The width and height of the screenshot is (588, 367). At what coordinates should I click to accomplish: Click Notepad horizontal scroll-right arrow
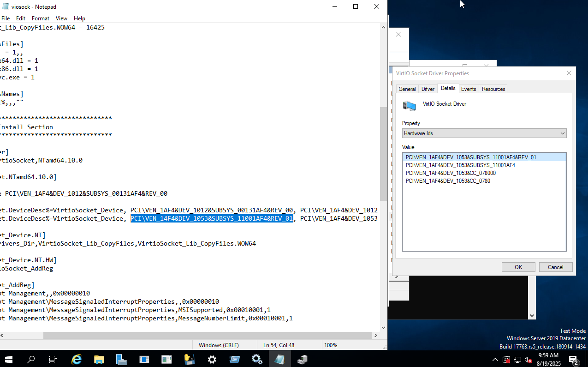(376, 336)
